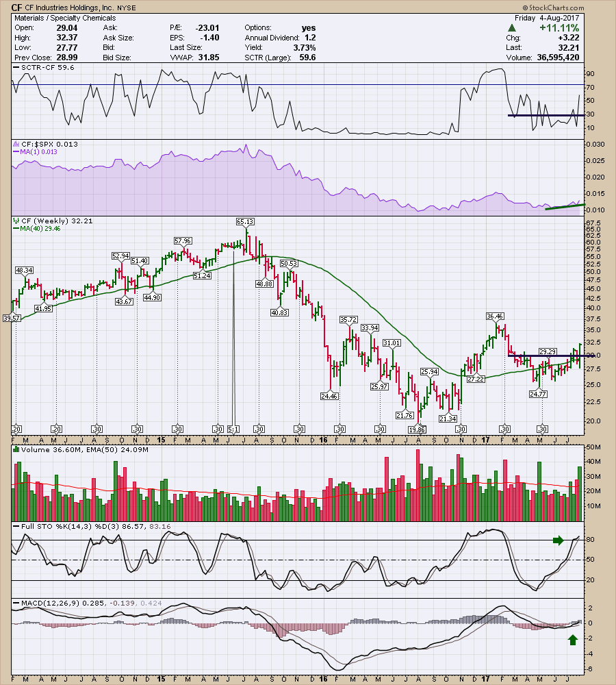Click the MACD(12,26,9) legend
Screen dimensions: 616x685
point(88,603)
